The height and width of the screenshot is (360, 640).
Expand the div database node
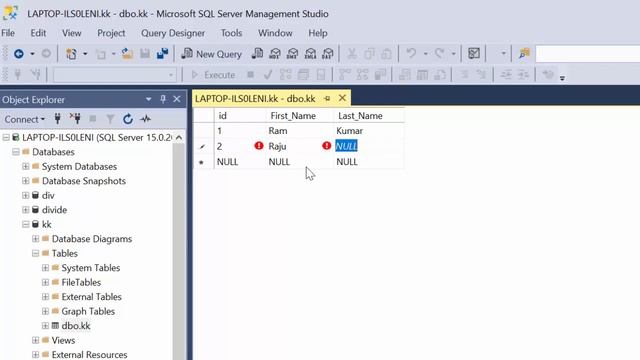point(25,196)
